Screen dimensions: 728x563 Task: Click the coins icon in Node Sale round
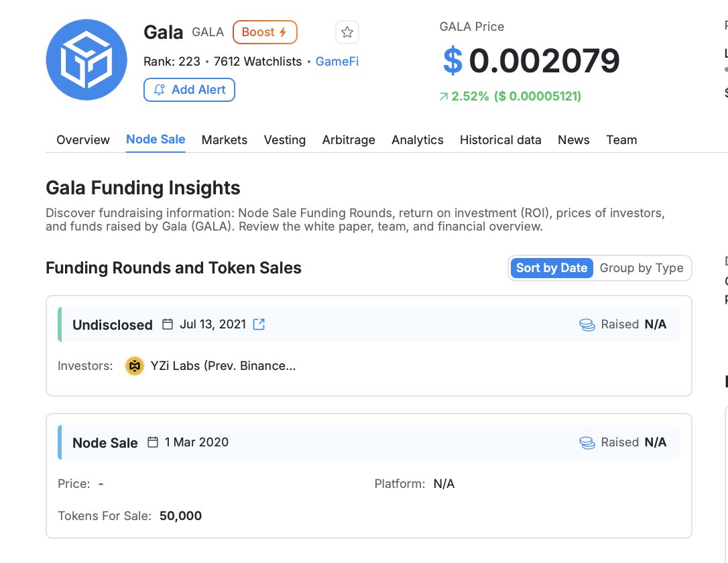(x=587, y=442)
